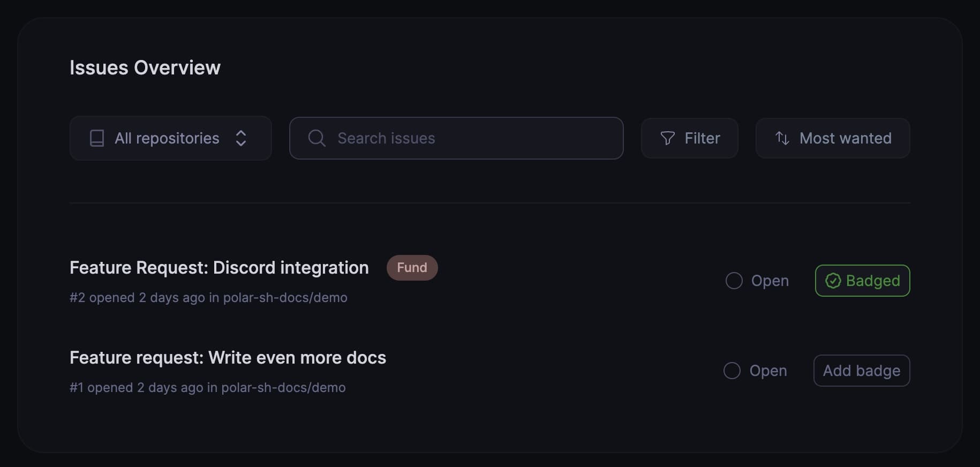Click the '#1 opened 2 days ago' subtitle
980x467 pixels.
click(x=207, y=387)
